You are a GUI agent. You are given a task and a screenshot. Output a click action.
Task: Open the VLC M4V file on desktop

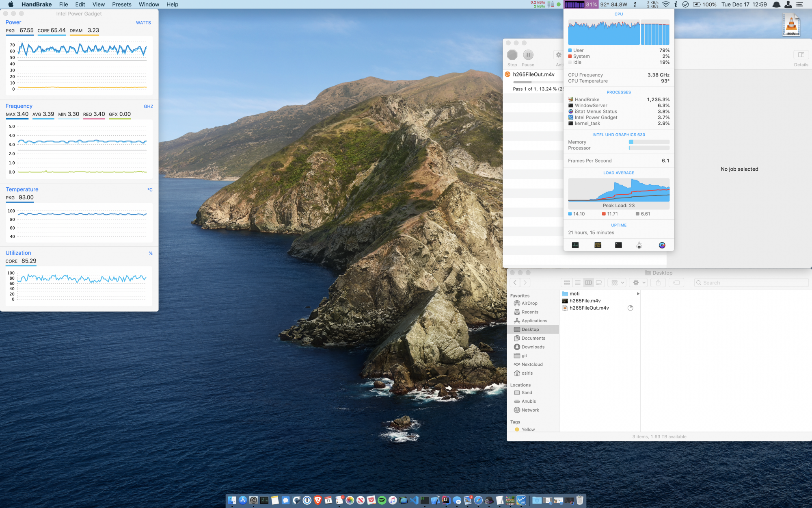(791, 25)
